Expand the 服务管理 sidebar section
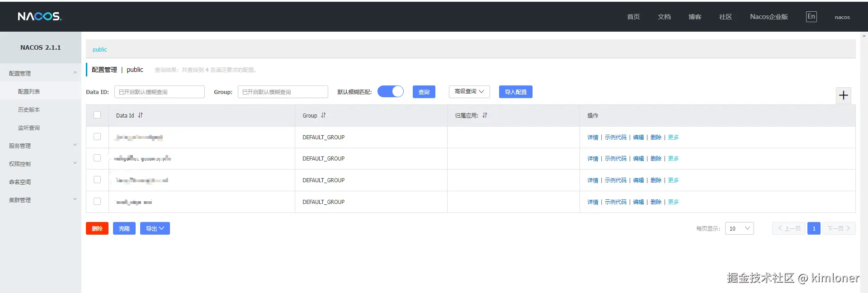Screen dimensions: 868x293 pos(41,145)
